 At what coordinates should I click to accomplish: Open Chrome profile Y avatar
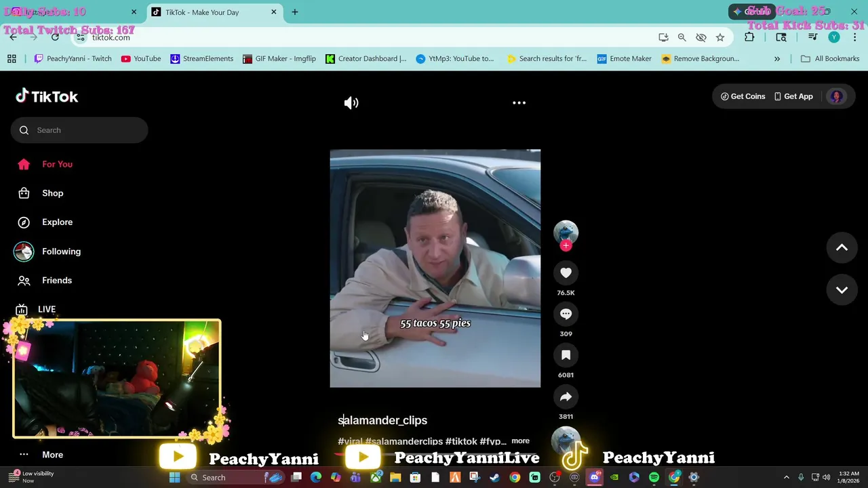(x=834, y=37)
